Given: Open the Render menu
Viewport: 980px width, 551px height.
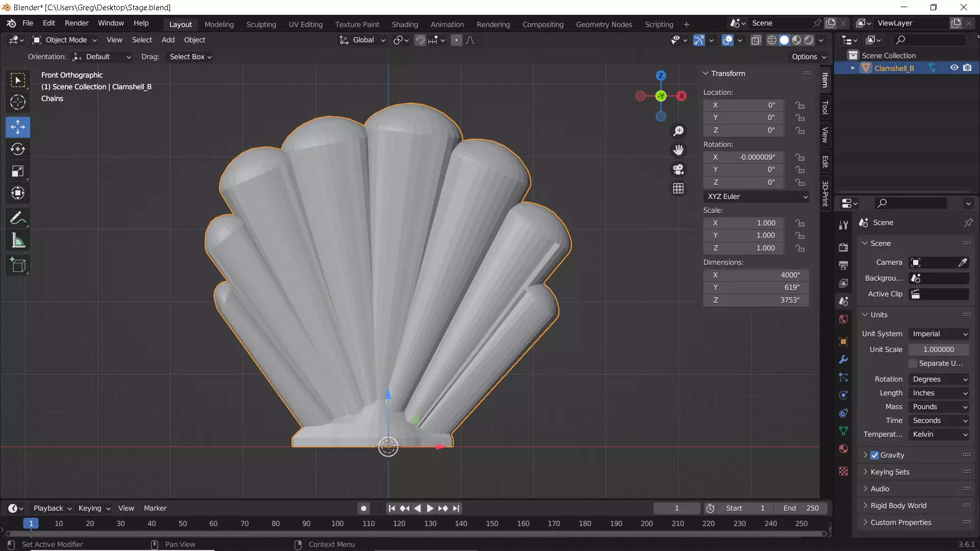Looking at the screenshot, I should pyautogui.click(x=77, y=23).
